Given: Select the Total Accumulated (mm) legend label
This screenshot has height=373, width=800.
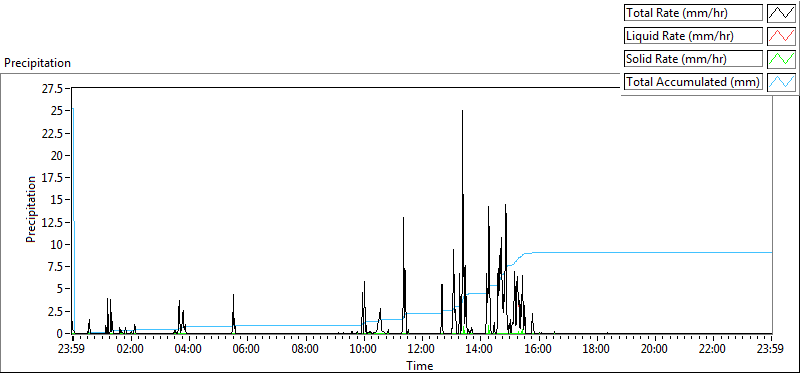Looking at the screenshot, I should click(693, 82).
